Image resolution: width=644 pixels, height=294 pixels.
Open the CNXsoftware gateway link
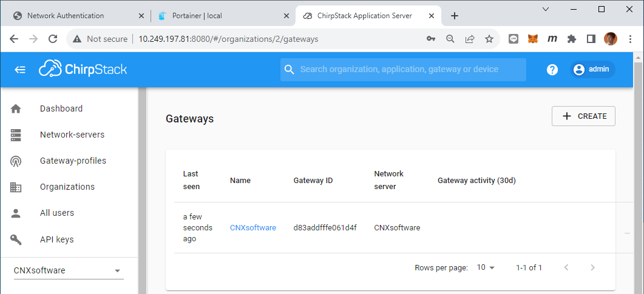(x=253, y=227)
